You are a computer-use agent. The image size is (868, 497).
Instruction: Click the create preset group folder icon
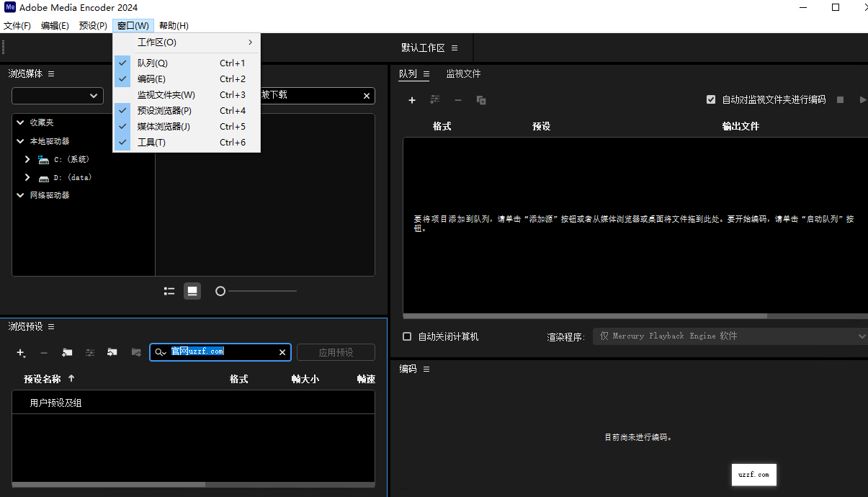click(66, 353)
